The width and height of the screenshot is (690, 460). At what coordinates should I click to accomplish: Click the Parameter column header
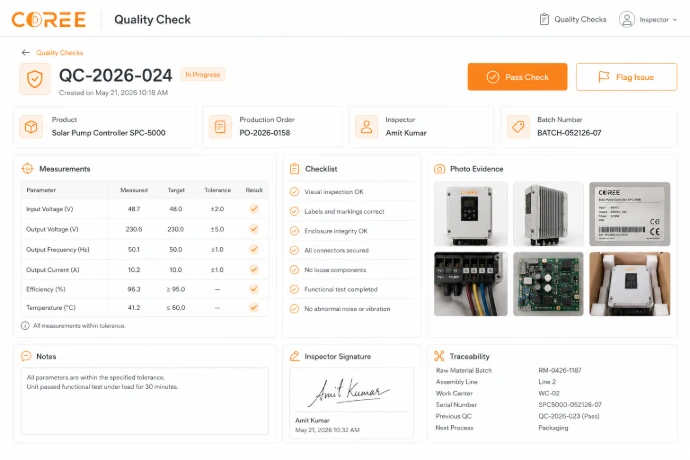[x=41, y=190]
